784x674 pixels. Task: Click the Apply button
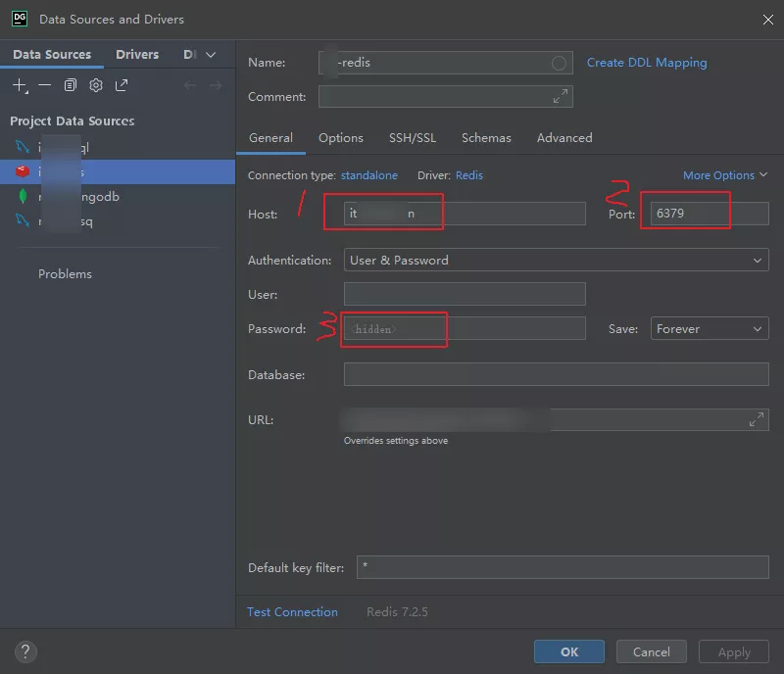(x=734, y=652)
